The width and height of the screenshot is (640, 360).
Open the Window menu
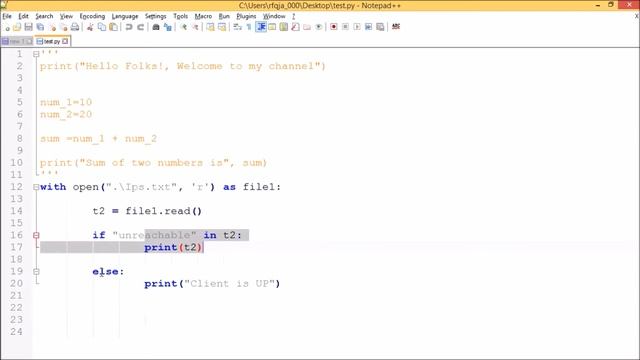(x=274, y=16)
